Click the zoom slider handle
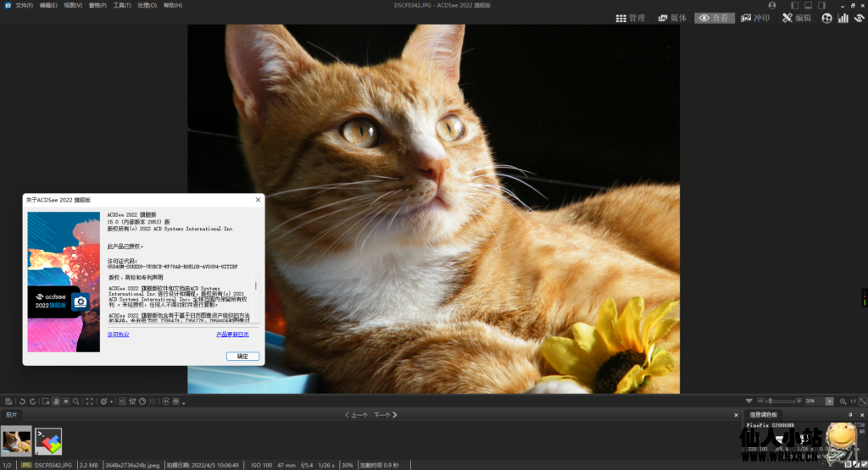Viewport: 868px width, 470px height. pos(770,401)
